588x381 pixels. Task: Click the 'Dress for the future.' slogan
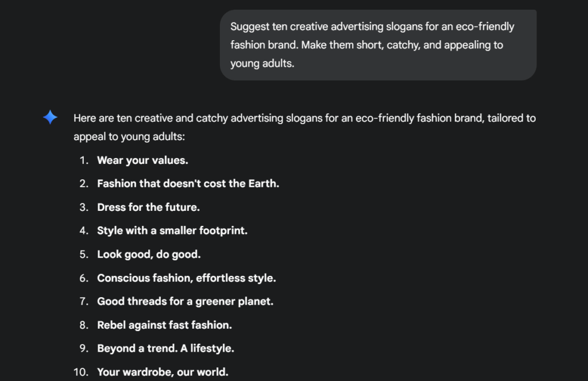pos(148,207)
